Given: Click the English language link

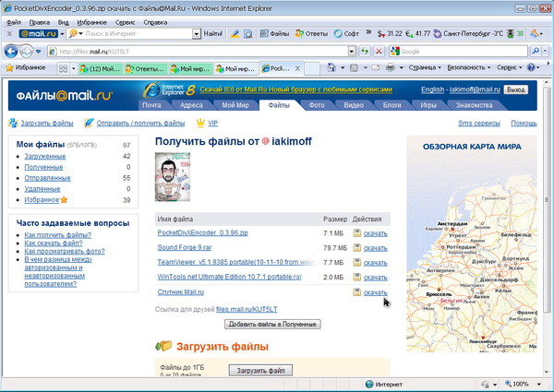Looking at the screenshot, I should pyautogui.click(x=432, y=89).
